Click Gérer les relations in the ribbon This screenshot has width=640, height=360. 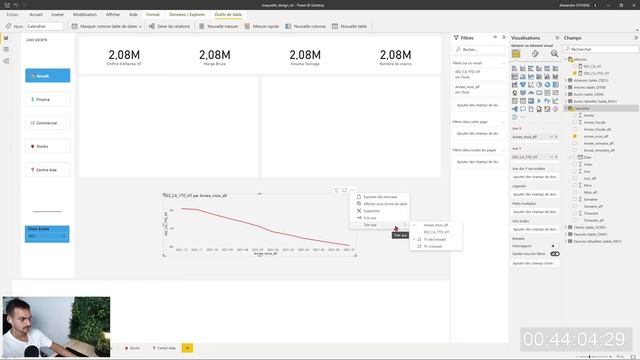(x=169, y=26)
